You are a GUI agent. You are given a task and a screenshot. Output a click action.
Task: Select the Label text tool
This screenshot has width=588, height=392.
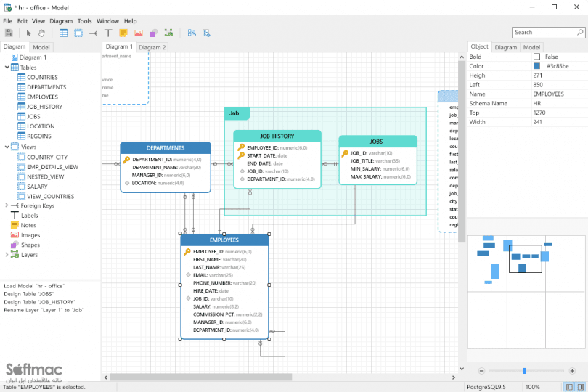tap(108, 33)
